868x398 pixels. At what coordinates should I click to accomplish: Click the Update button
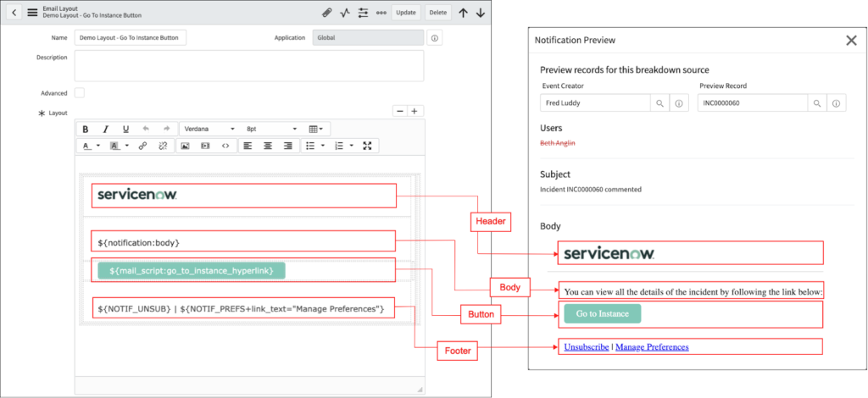pos(406,13)
